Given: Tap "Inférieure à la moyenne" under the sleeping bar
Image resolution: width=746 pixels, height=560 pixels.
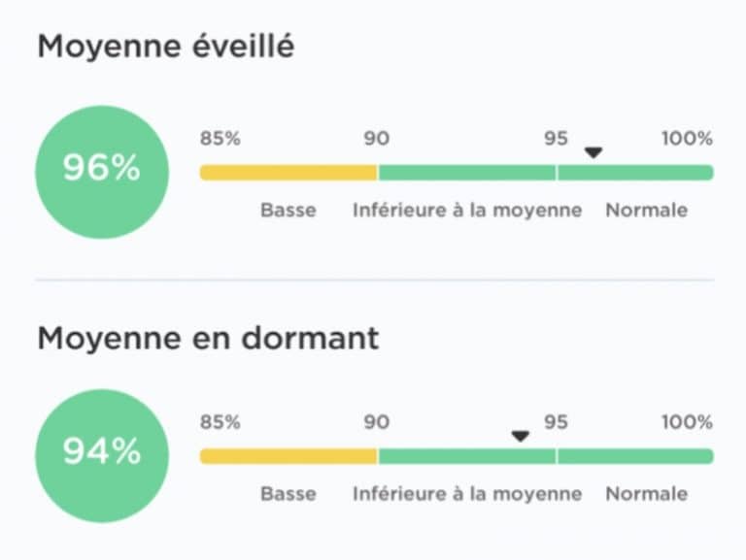Looking at the screenshot, I should point(467,493).
